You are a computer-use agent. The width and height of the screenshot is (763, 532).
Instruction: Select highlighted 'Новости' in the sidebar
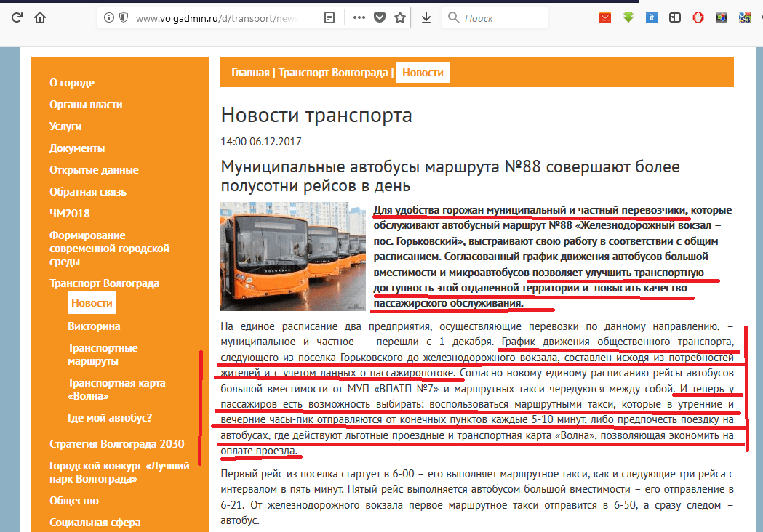92,303
